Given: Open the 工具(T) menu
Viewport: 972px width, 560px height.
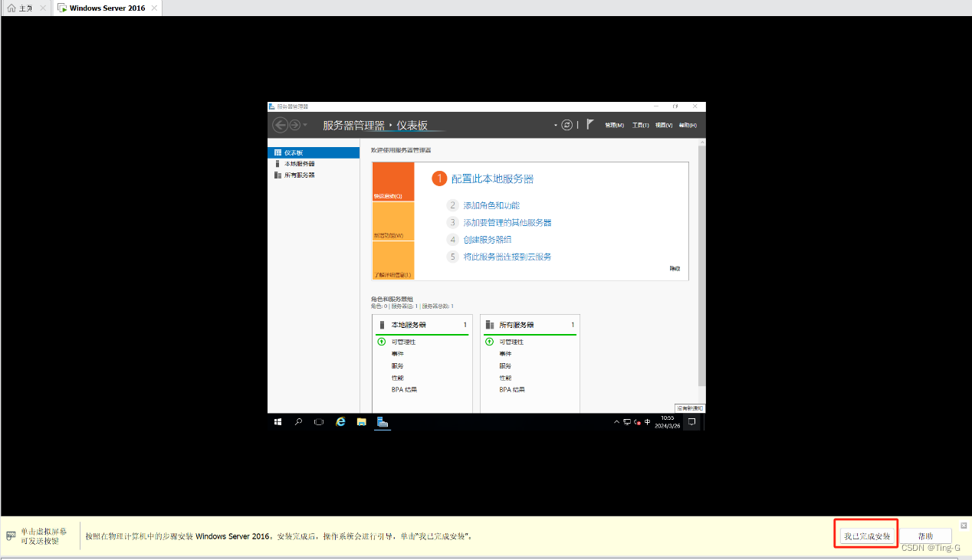Looking at the screenshot, I should point(641,125).
